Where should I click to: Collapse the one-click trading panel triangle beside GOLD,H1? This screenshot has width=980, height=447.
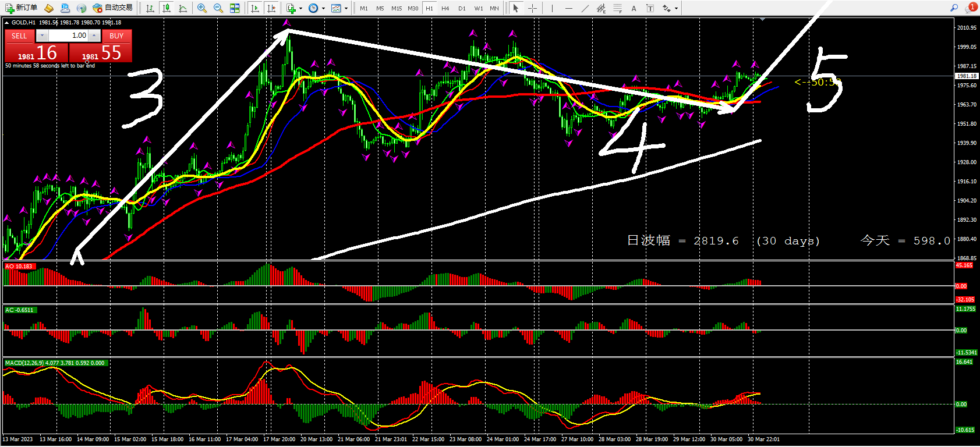click(x=7, y=23)
